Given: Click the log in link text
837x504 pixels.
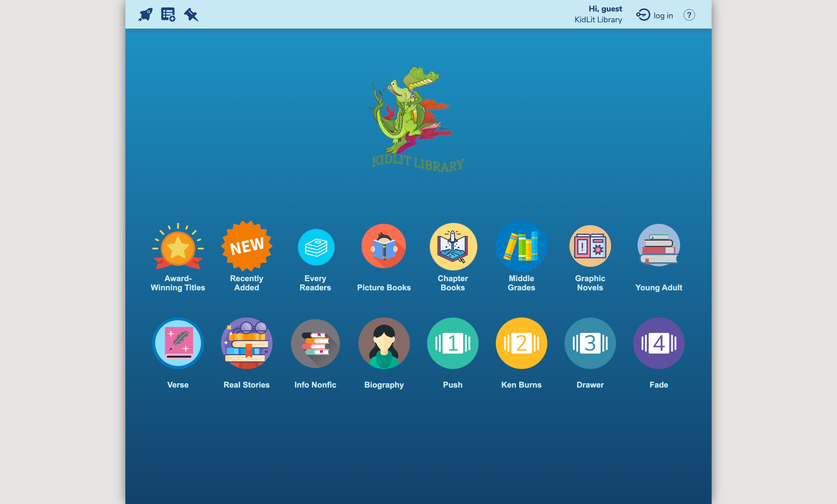Looking at the screenshot, I should pos(663,16).
